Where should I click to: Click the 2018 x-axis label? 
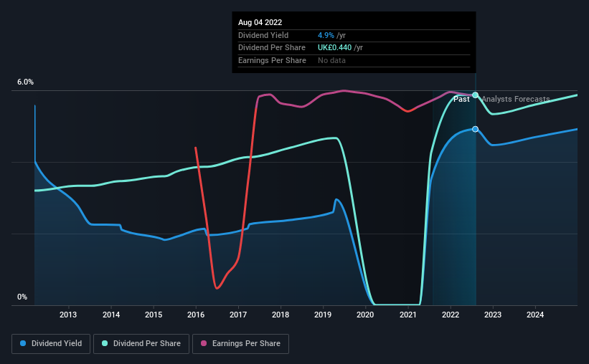pos(281,315)
